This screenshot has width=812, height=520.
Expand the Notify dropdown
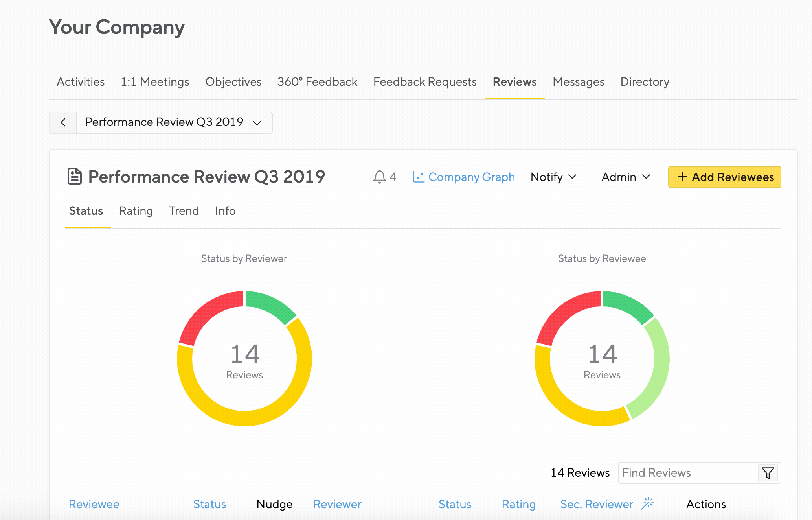[x=553, y=177]
